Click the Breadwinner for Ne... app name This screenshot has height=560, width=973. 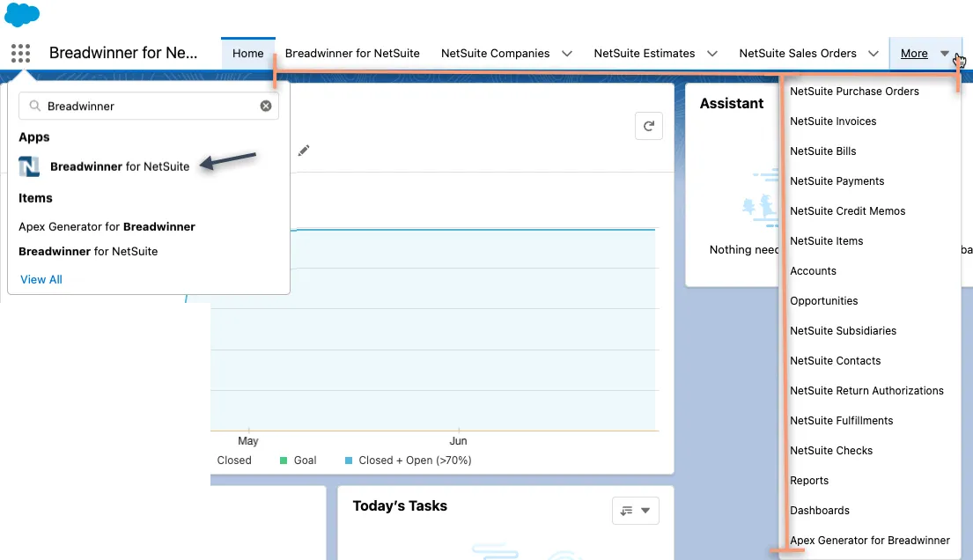coord(123,53)
